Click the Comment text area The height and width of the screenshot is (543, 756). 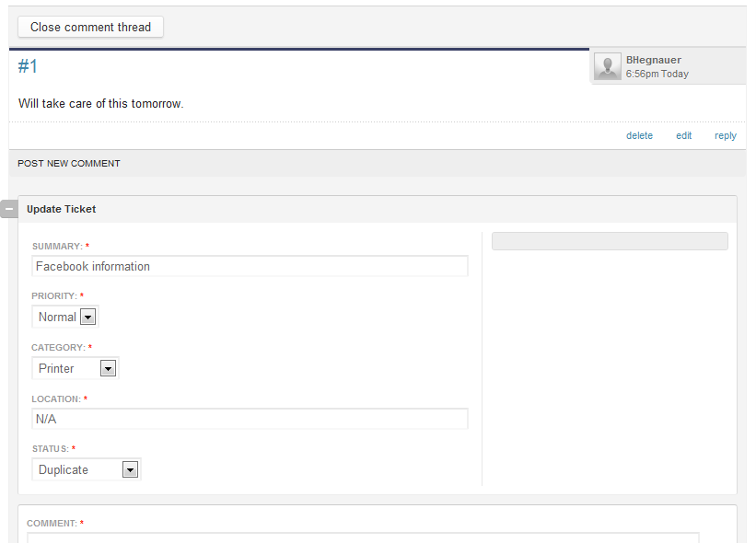[x=363, y=537]
